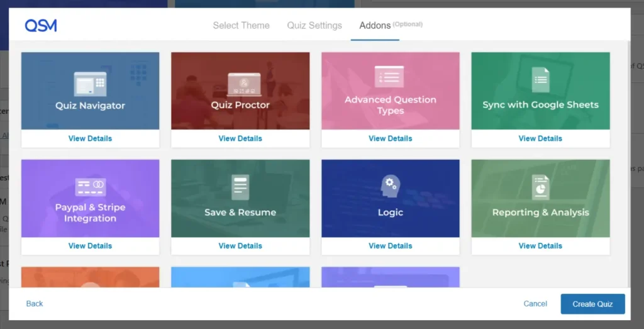Viewport: 644px width, 329px height.
Task: View Details for Sync with Google Sheets
Action: point(540,138)
